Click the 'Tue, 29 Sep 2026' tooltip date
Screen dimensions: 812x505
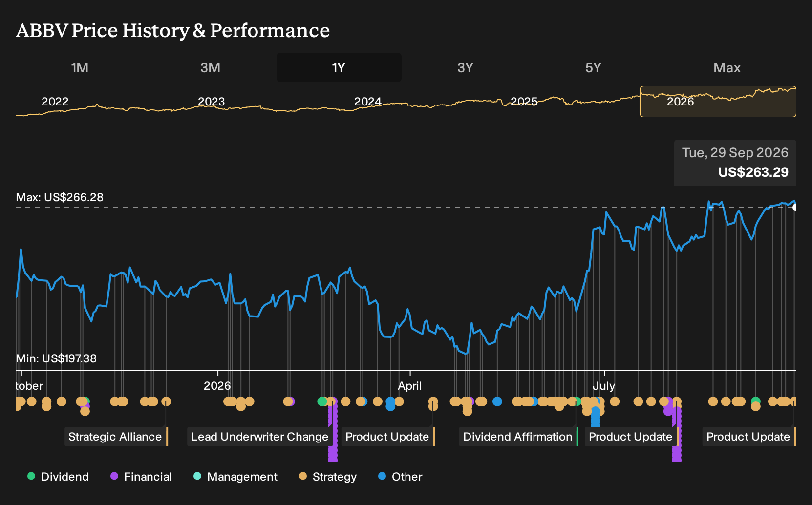pyautogui.click(x=735, y=153)
